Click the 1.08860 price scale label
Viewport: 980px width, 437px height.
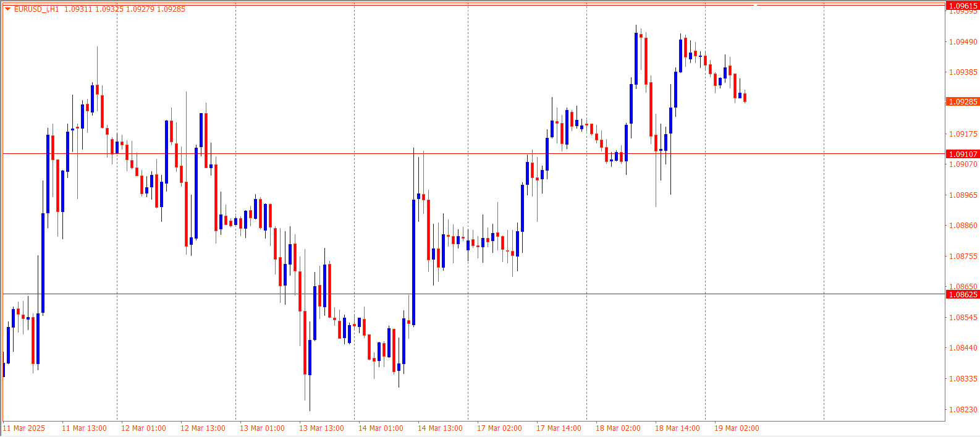(963, 226)
